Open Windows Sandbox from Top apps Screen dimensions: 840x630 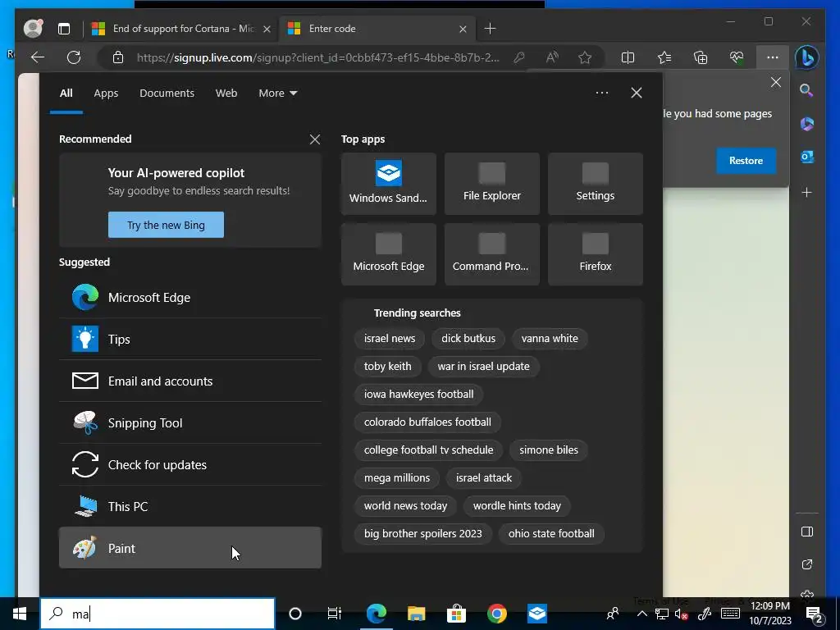(x=388, y=184)
